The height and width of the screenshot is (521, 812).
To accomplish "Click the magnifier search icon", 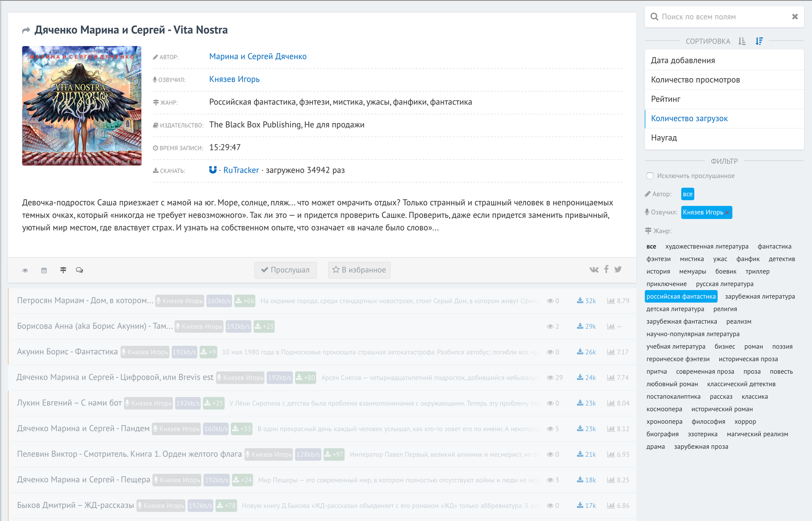I will click(x=654, y=16).
